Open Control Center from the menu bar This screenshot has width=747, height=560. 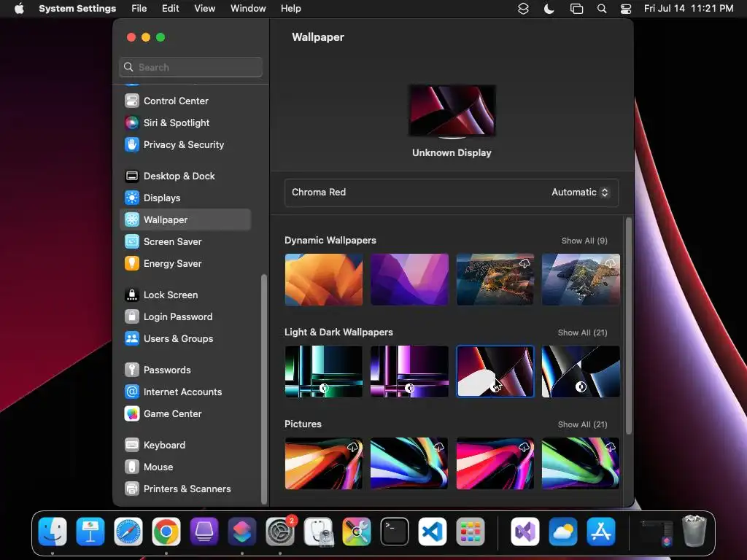pyautogui.click(x=625, y=9)
